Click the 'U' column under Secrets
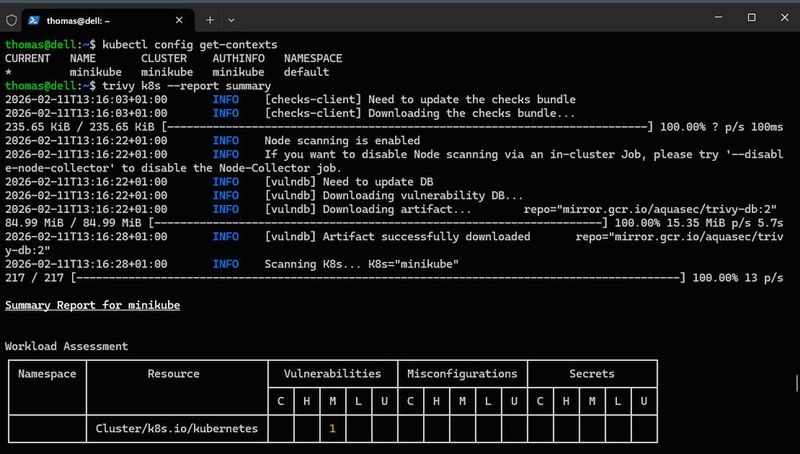Image resolution: width=800 pixels, height=454 pixels. (644, 401)
